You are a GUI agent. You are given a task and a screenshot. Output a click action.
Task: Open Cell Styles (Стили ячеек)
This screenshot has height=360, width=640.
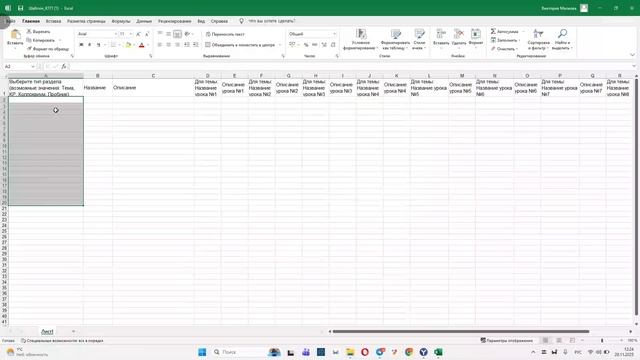tap(419, 40)
